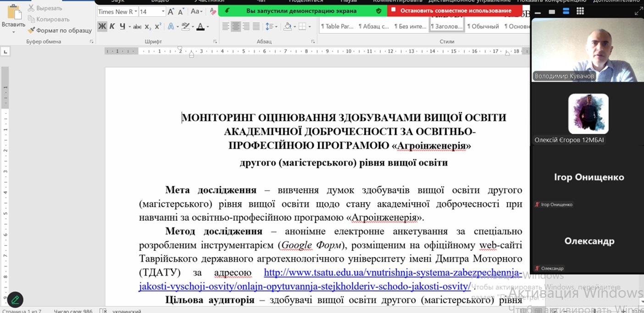Decrease font size with the smaller A
This screenshot has width=644, height=313.
[x=180, y=12]
